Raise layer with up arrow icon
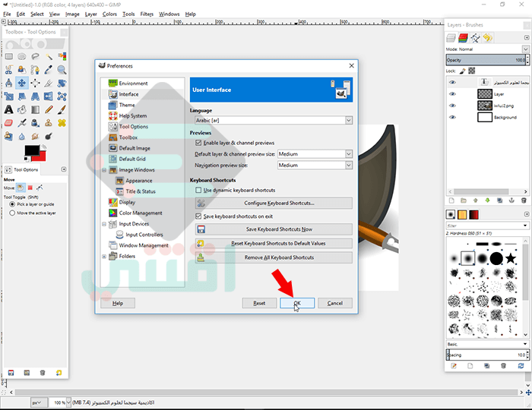 (475, 200)
